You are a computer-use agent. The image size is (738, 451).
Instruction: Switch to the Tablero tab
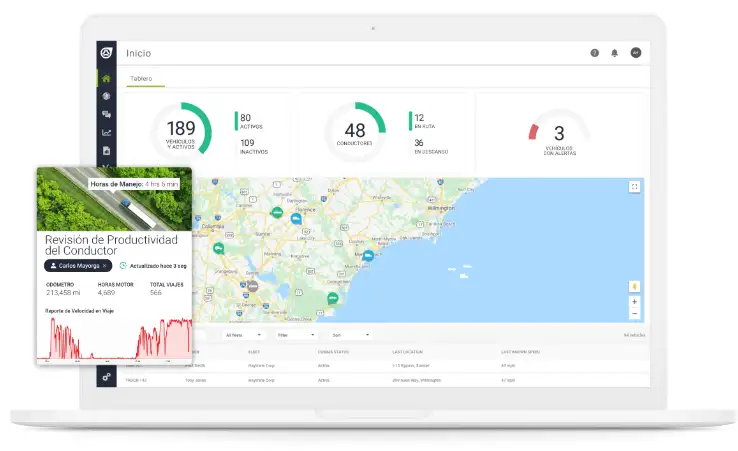141,79
